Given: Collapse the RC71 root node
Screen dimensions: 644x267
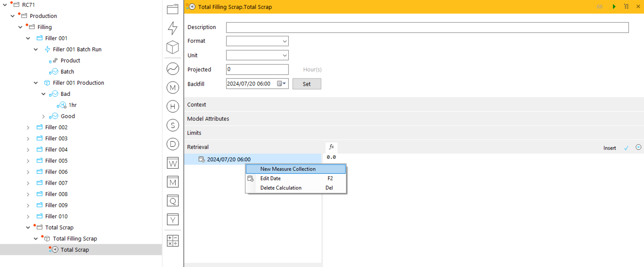Looking at the screenshot, I should [x=5, y=5].
